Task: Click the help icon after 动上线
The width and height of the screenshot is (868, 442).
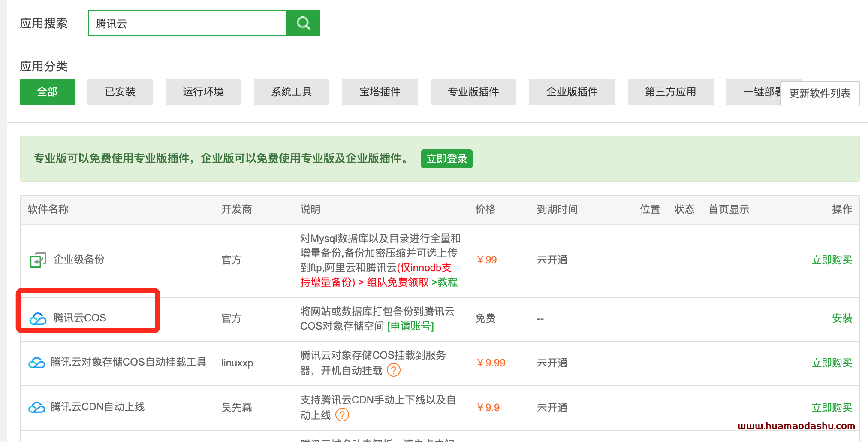Action: click(x=342, y=415)
